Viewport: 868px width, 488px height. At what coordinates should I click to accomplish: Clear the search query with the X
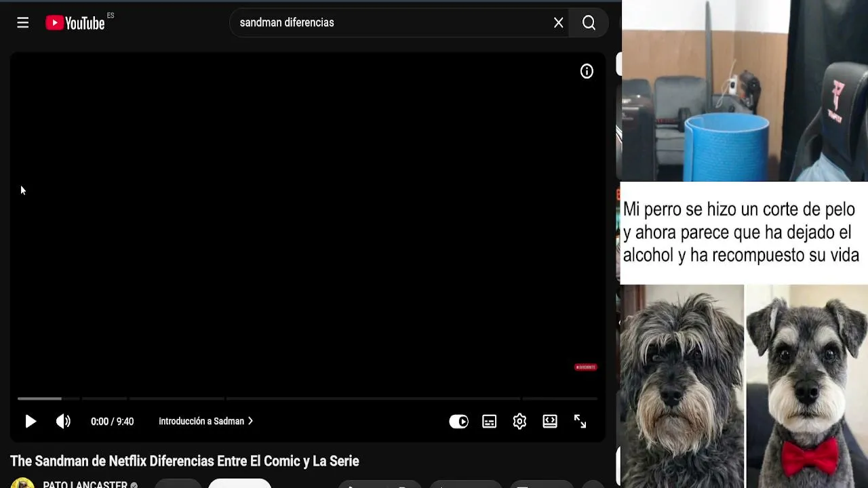558,23
